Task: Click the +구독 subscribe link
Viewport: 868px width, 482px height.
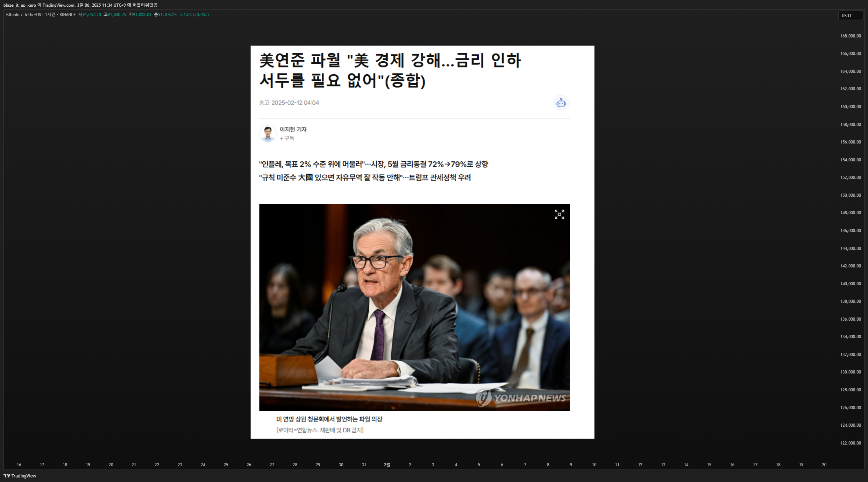Action: click(287, 138)
